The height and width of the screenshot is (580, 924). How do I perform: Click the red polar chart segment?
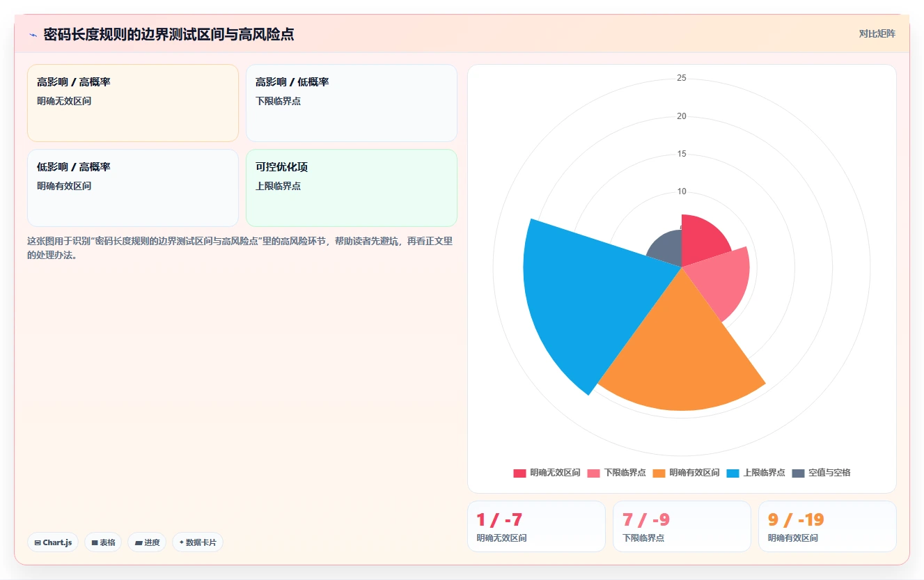coord(702,240)
